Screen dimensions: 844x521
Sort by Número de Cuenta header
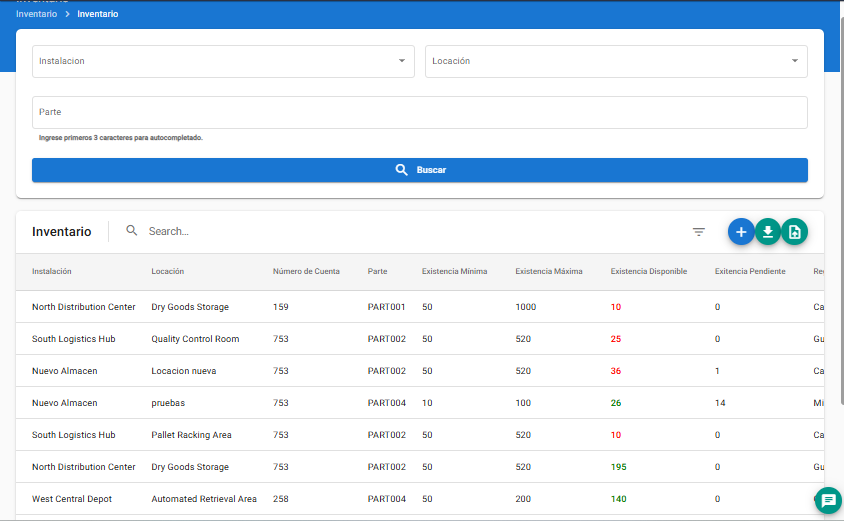[306, 271]
